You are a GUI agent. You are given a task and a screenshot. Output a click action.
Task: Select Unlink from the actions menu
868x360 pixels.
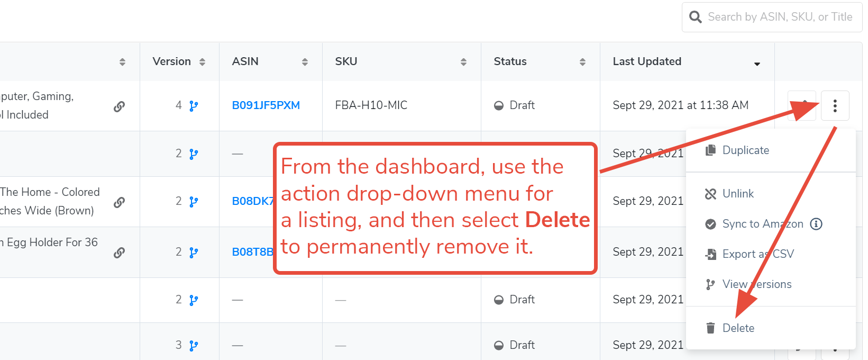[x=737, y=194]
